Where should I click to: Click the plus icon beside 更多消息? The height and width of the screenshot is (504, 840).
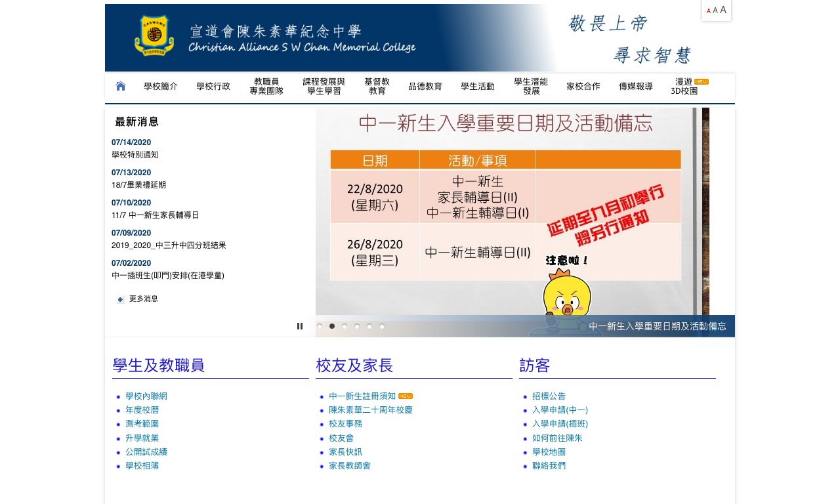[x=121, y=299]
